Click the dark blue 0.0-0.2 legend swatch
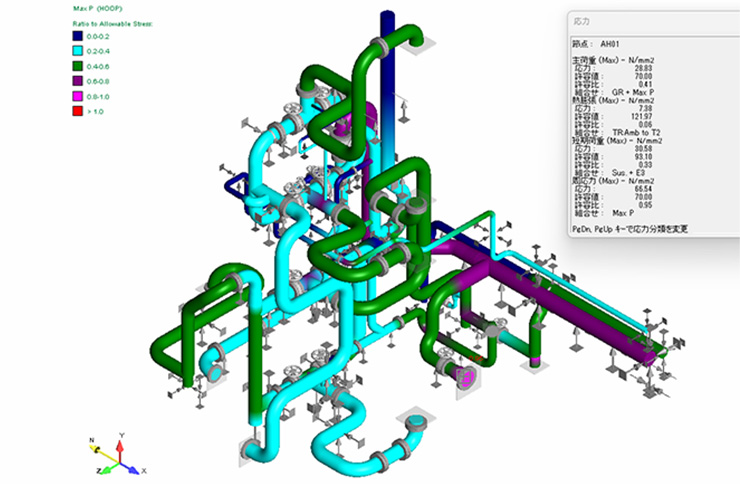Screen dimensions: 740x484 pyautogui.click(x=78, y=34)
